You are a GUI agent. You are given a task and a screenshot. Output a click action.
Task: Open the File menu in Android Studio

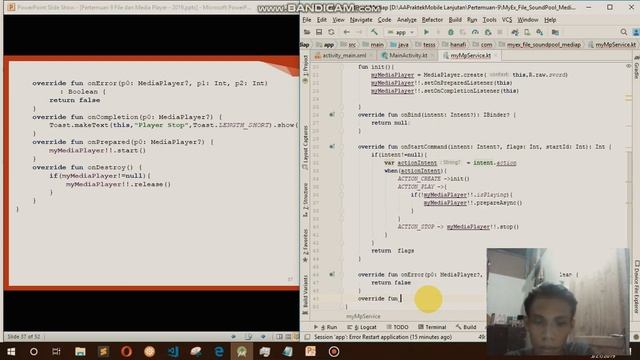(307, 20)
